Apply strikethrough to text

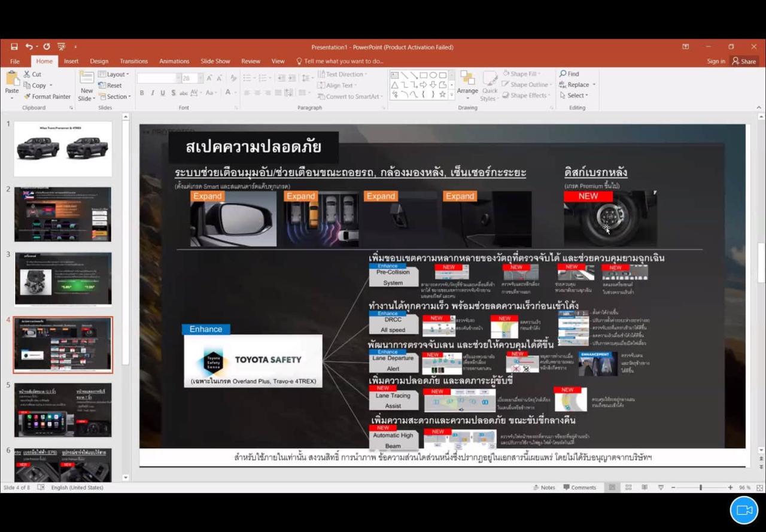184,93
